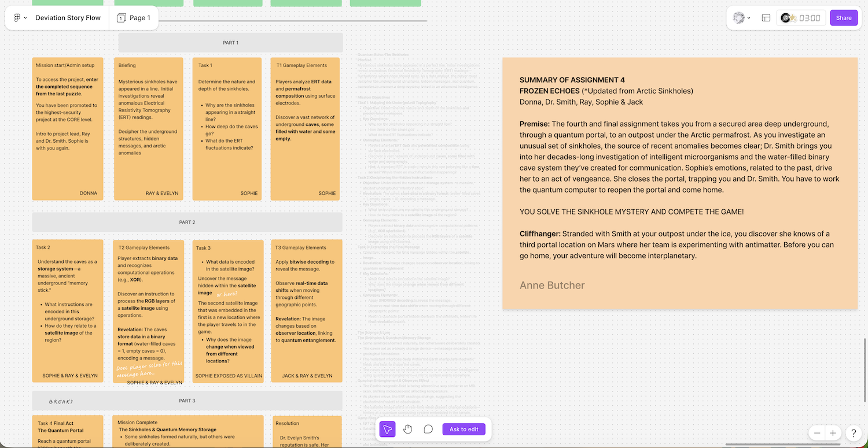Screen dimensions: 868x448
Task: Select the T1 Gameplay Elements sticky note
Action: (x=306, y=129)
